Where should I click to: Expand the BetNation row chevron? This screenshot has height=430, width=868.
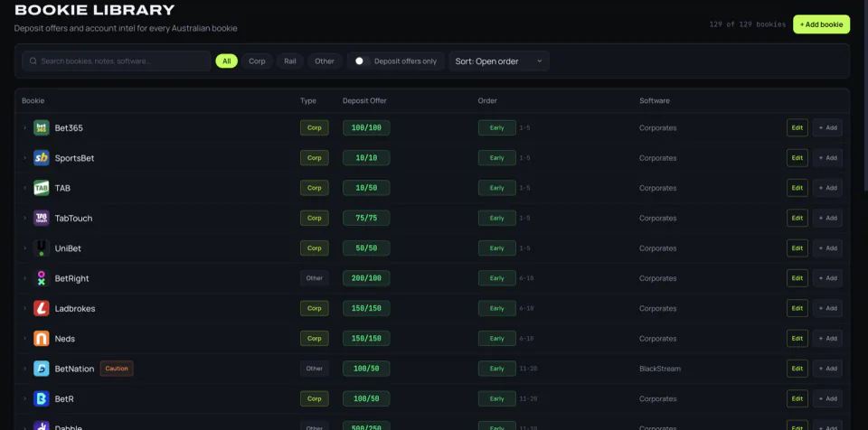tap(25, 369)
